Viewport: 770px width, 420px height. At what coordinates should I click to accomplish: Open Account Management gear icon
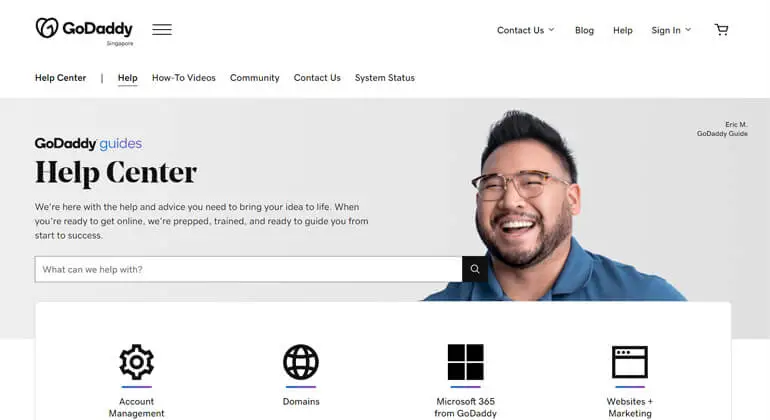pyautogui.click(x=137, y=362)
